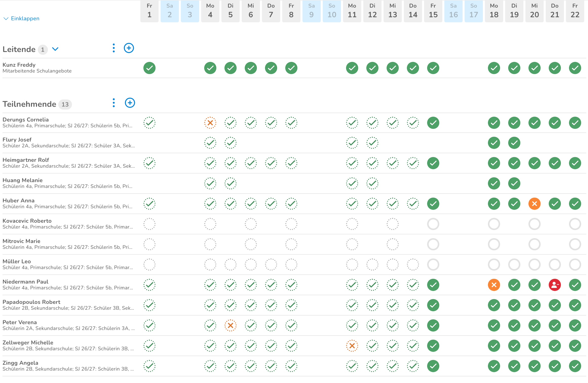Click Niedermann Paul's orange absent icon Mo 18
Screen dimensions: 588x383
pos(494,285)
